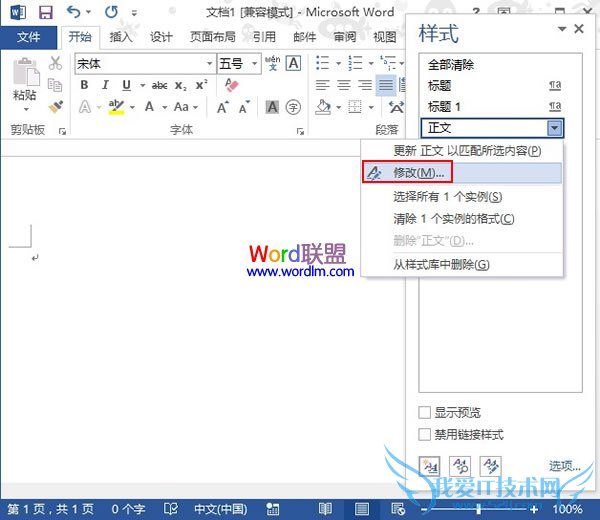Image resolution: width=600 pixels, height=520 pixels.
Task: Enable the 显示预览 checkbox
Action: [x=424, y=412]
